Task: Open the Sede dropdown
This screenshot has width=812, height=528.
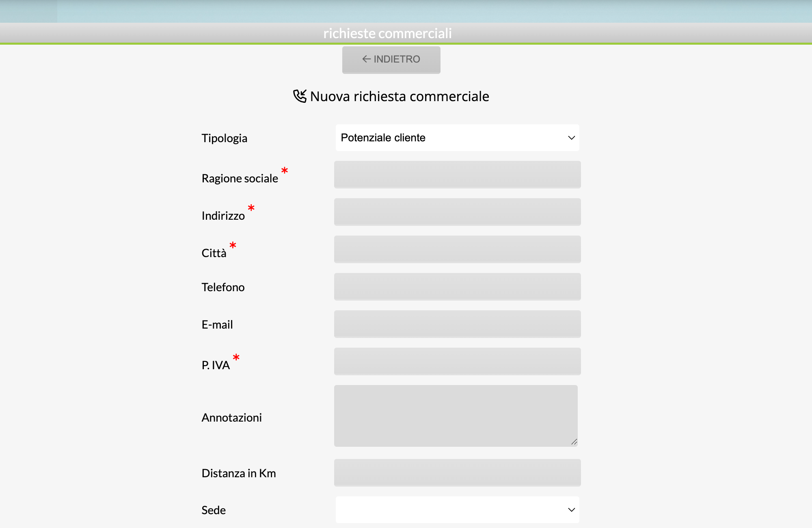Action: pyautogui.click(x=457, y=510)
